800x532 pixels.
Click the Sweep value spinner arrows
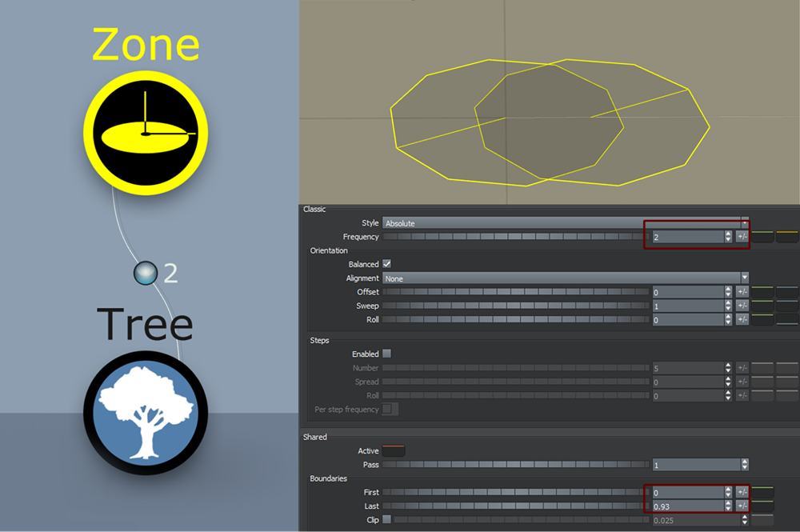pyautogui.click(x=728, y=306)
